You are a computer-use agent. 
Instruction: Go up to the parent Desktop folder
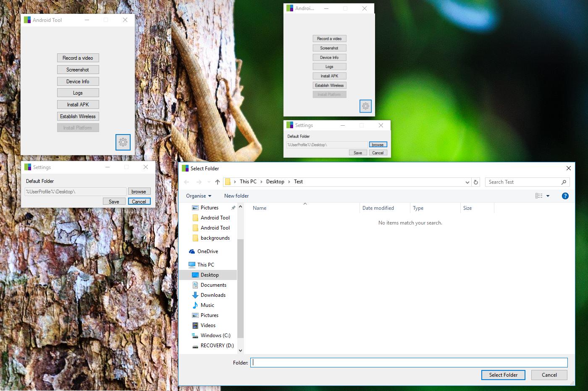click(x=217, y=182)
